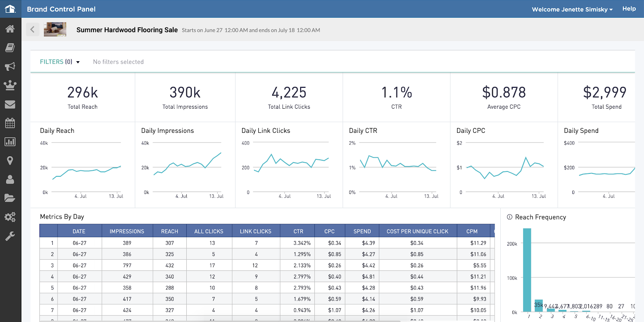This screenshot has height=322, width=644.
Task: Expand the FILTERS dropdown
Action: click(60, 62)
